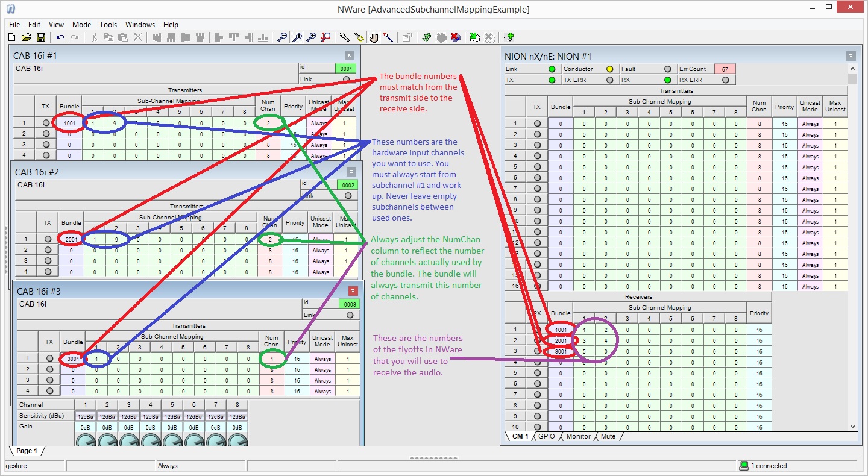Select the hand gesture tool
Screen dimensions: 868x476
(x=374, y=37)
